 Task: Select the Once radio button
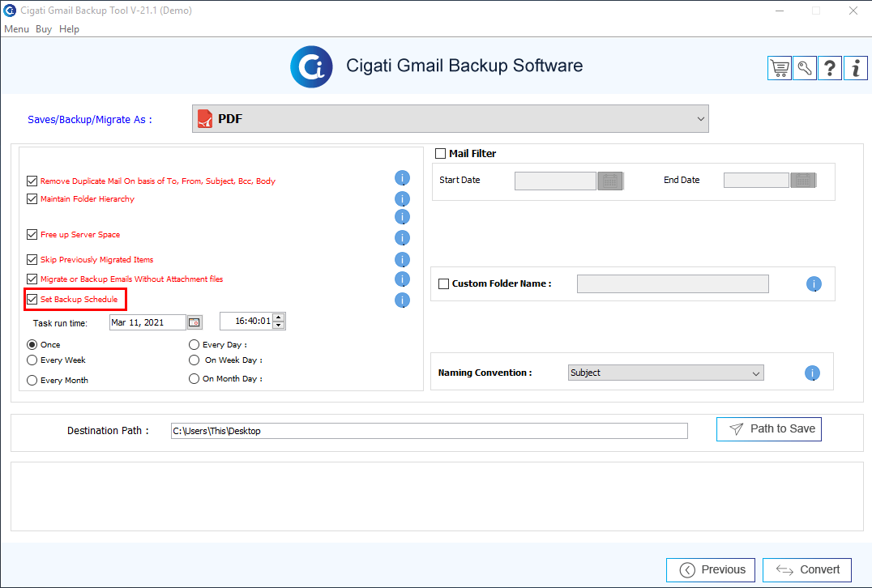click(32, 344)
